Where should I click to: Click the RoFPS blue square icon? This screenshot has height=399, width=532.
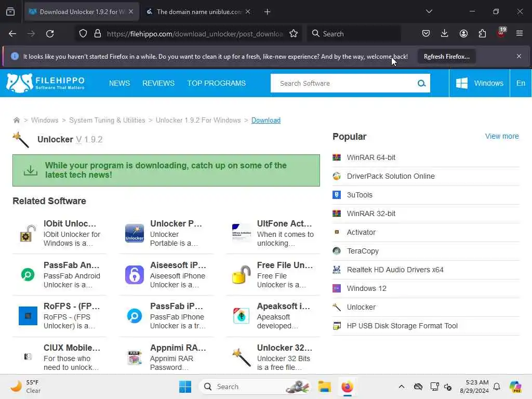click(28, 316)
